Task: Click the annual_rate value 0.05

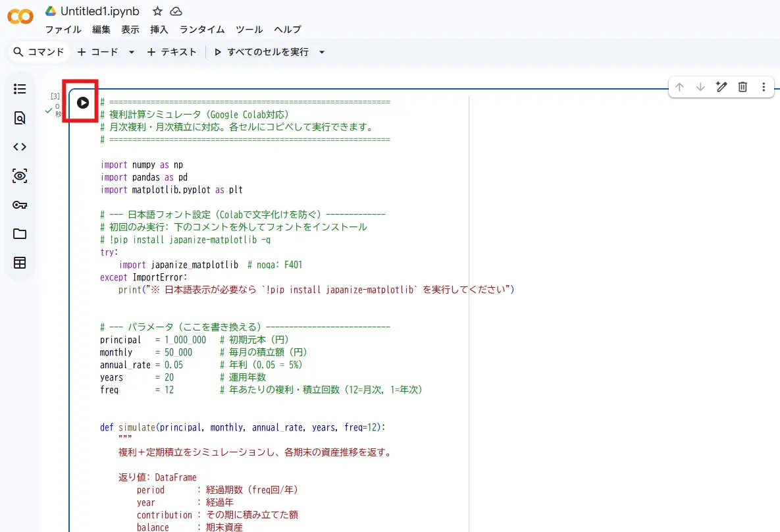Action: tap(174, 365)
